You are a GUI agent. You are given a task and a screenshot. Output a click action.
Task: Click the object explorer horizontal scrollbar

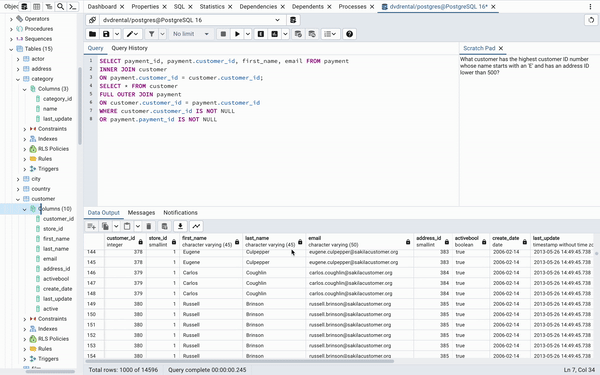tap(50, 371)
